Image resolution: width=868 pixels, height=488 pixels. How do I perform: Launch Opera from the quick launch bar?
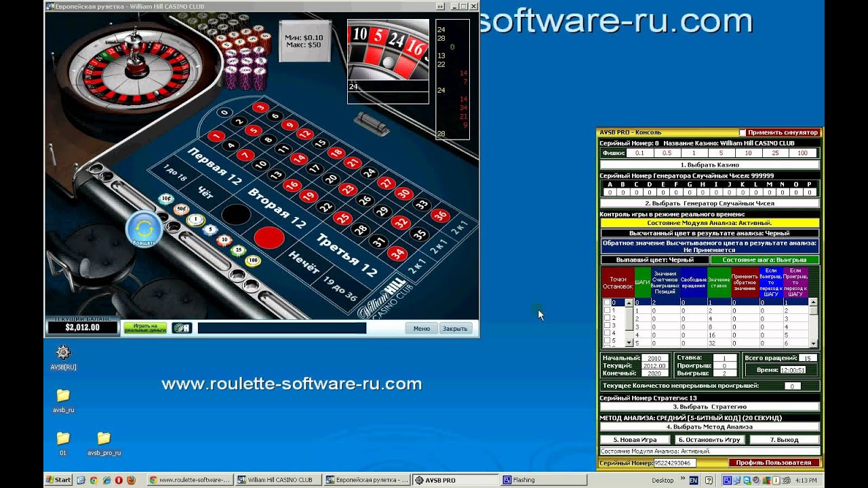coord(119,480)
